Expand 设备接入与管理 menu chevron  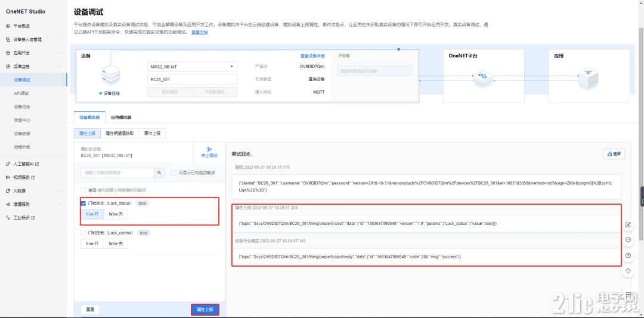click(59, 40)
